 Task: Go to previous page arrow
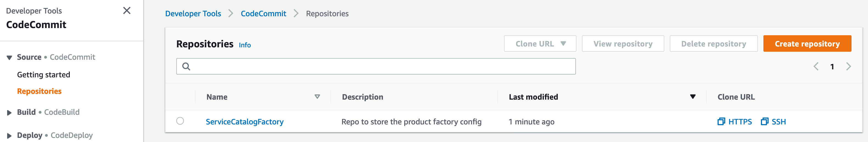pos(816,67)
